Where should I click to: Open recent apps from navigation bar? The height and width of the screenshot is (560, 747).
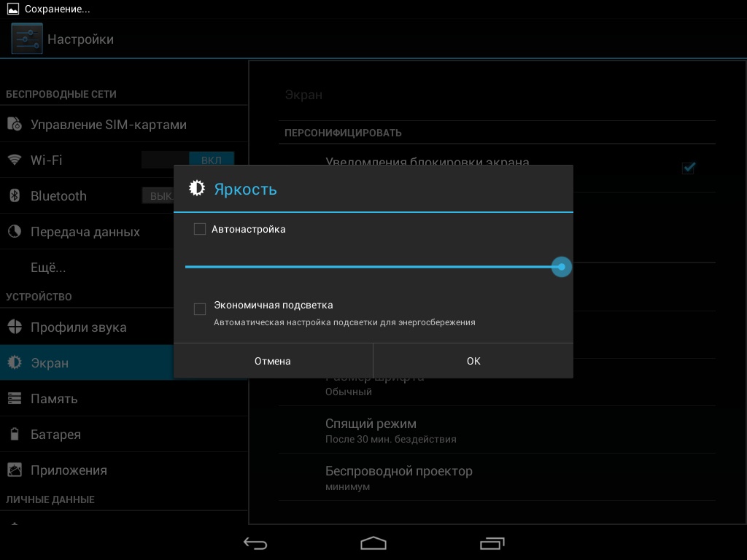click(492, 543)
